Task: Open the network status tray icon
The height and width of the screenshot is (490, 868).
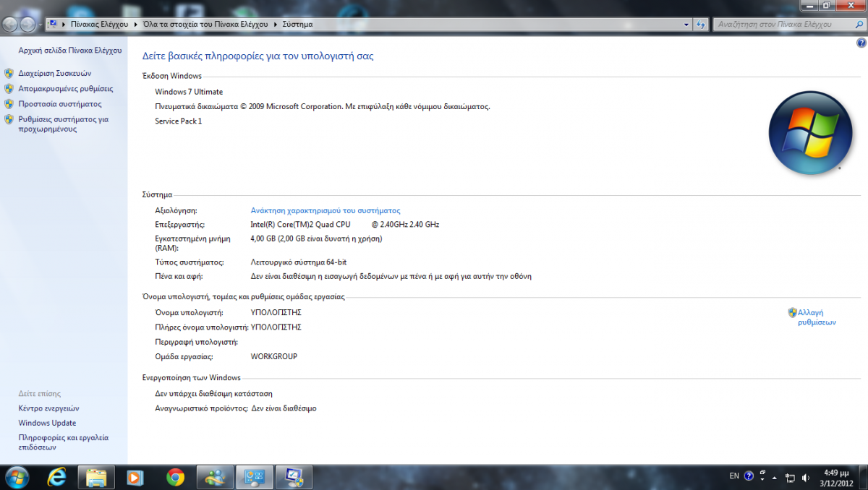Action: coord(791,478)
